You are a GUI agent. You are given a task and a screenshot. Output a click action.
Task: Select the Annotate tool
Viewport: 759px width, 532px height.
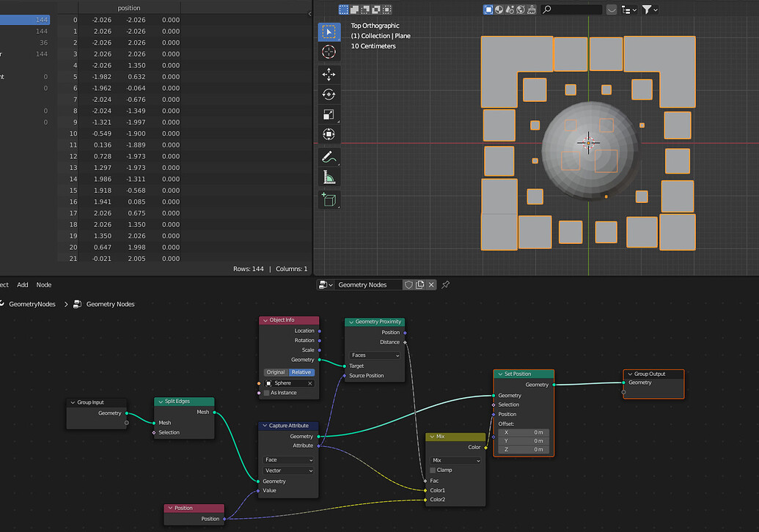click(x=329, y=156)
